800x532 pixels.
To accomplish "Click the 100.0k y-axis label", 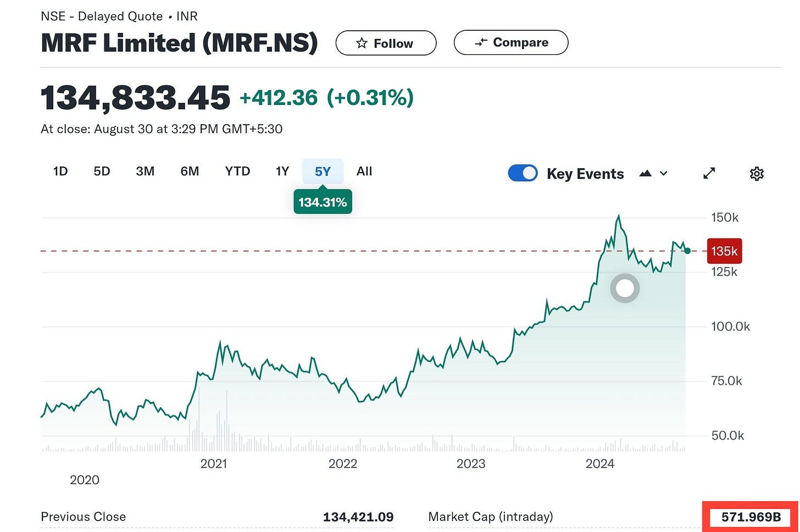I will pos(730,326).
